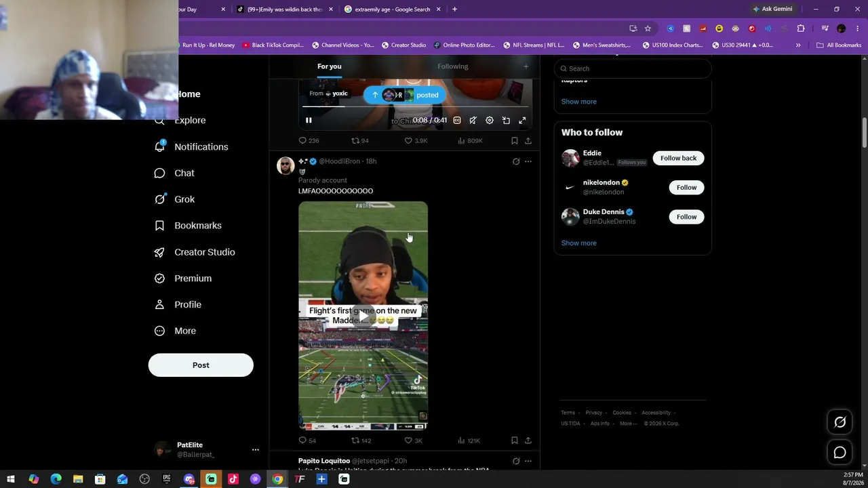Open File Explorer from the taskbar
Viewport: 868px width, 488px height.
78,479
